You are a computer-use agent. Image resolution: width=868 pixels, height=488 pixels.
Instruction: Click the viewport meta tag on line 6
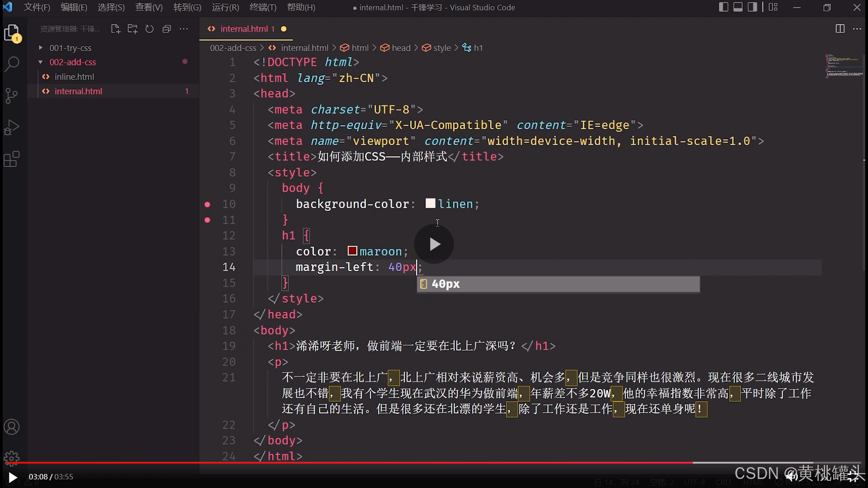click(x=516, y=141)
